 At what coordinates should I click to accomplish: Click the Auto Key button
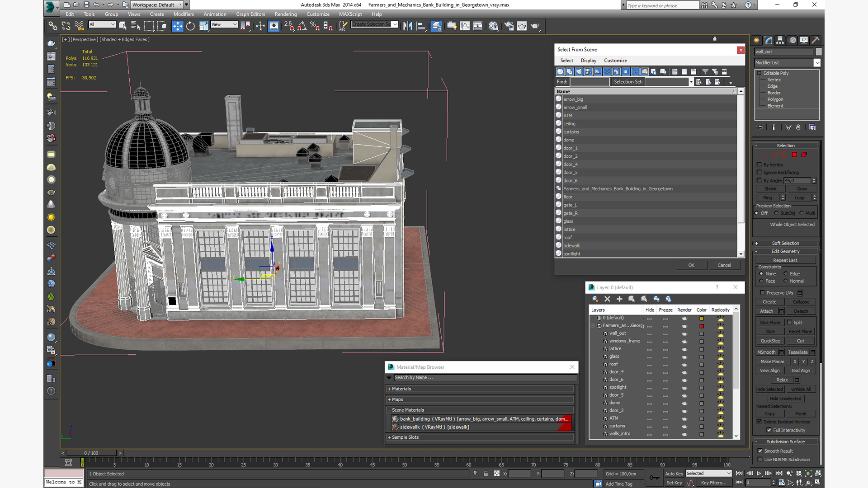pyautogui.click(x=674, y=474)
